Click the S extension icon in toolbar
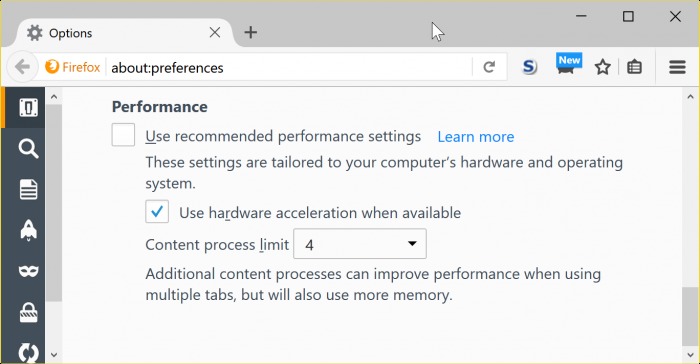 point(529,67)
